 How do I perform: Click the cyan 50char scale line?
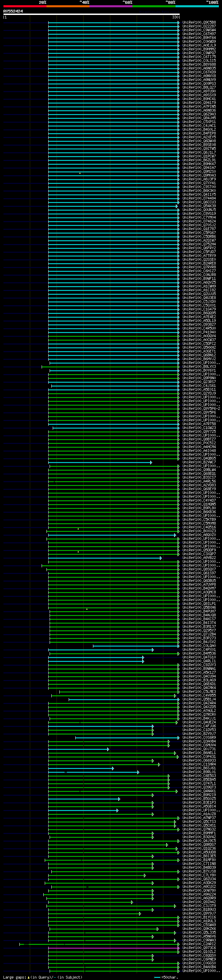(x=157, y=977)
